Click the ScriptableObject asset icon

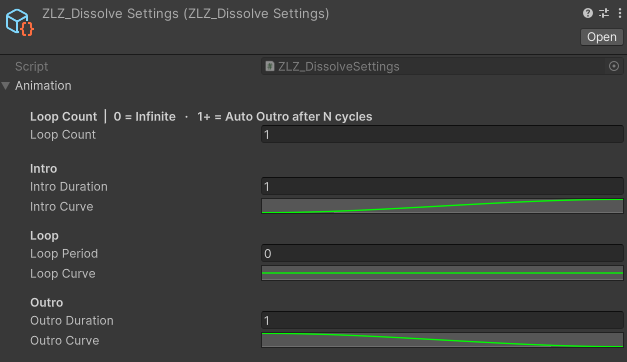tap(20, 22)
